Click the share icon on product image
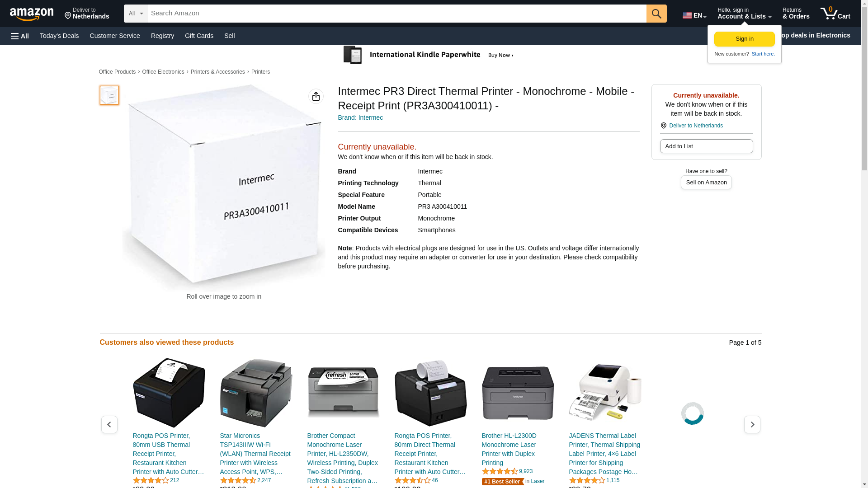 pos(316,96)
